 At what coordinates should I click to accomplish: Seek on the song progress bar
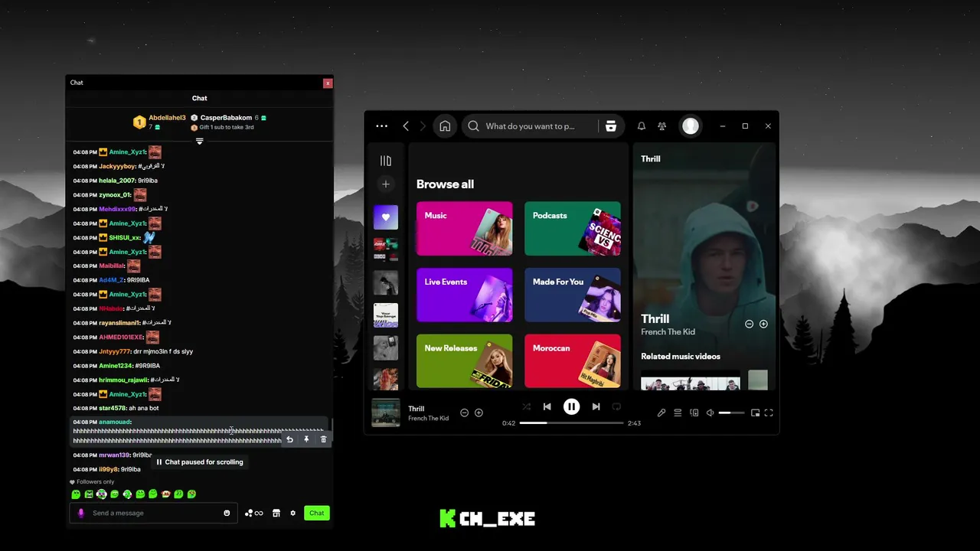pyautogui.click(x=571, y=423)
